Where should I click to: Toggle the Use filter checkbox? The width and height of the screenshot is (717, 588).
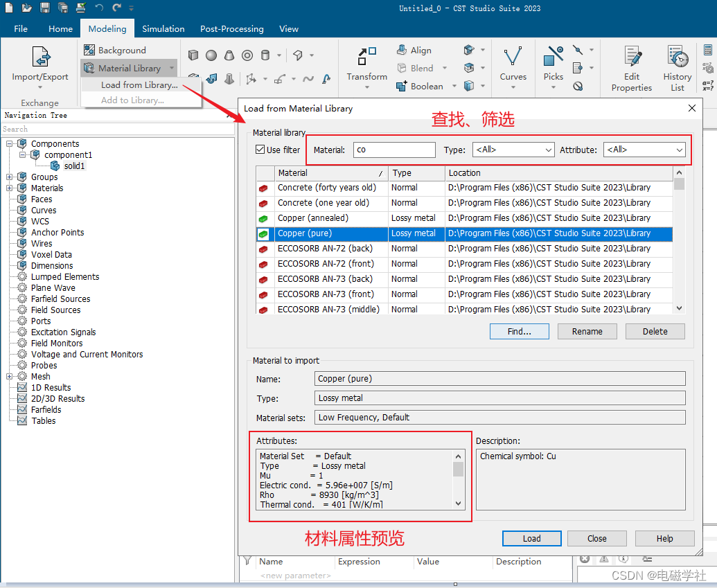260,150
